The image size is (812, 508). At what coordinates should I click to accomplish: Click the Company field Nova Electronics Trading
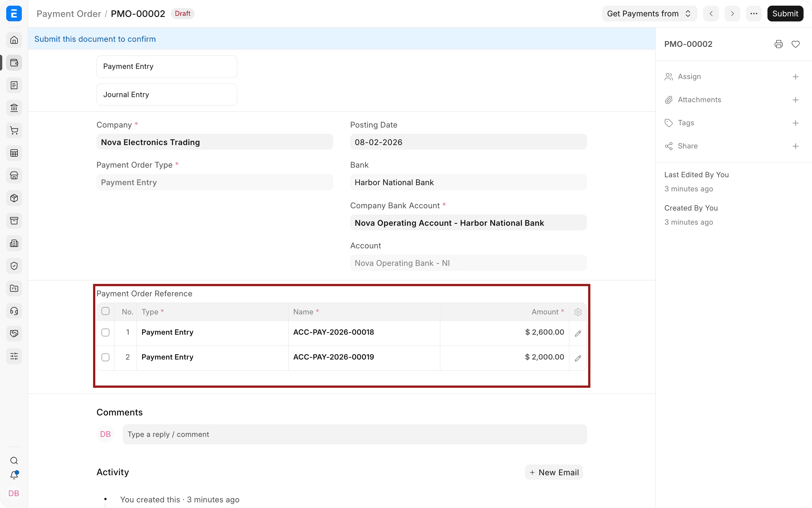pyautogui.click(x=215, y=142)
